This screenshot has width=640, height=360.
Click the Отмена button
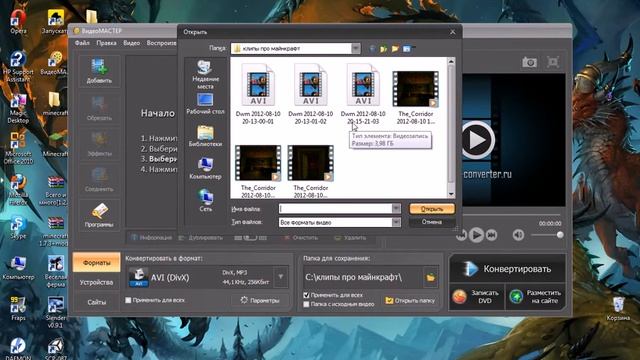click(432, 222)
